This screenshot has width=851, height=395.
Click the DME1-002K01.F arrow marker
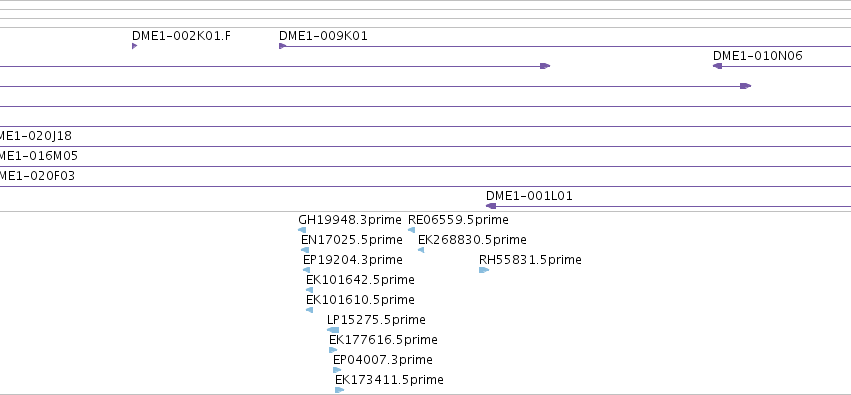point(135,46)
